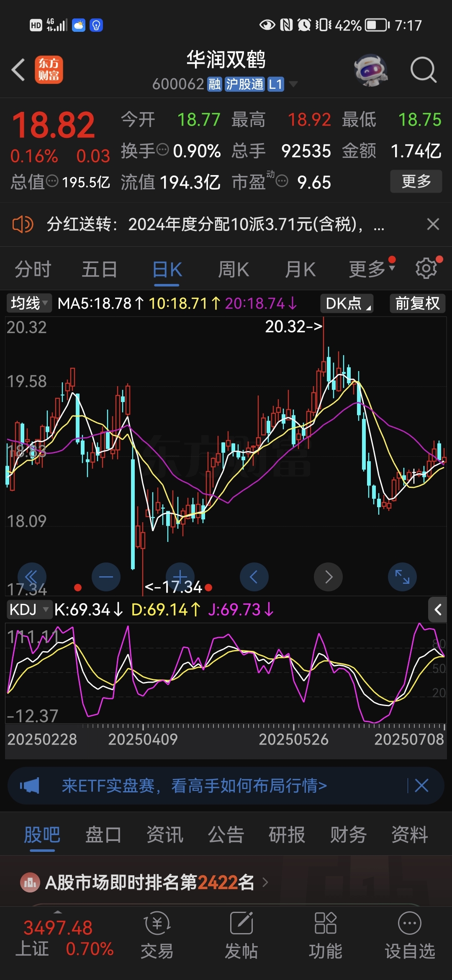The image size is (452, 980).
Task: Move chart left with arrow button
Action: click(254, 577)
